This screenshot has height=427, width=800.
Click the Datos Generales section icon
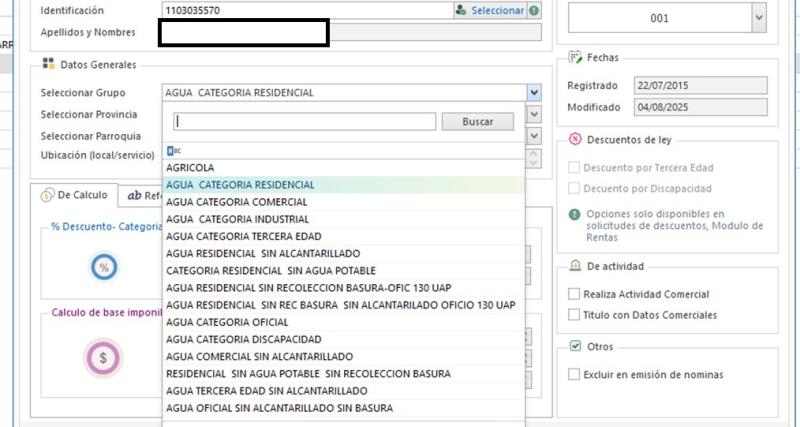(x=48, y=64)
